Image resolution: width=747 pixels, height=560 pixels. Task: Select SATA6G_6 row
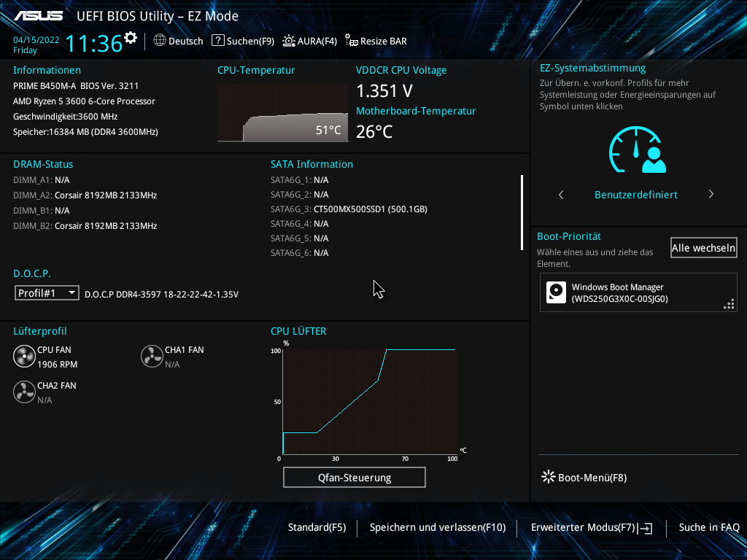tap(300, 253)
